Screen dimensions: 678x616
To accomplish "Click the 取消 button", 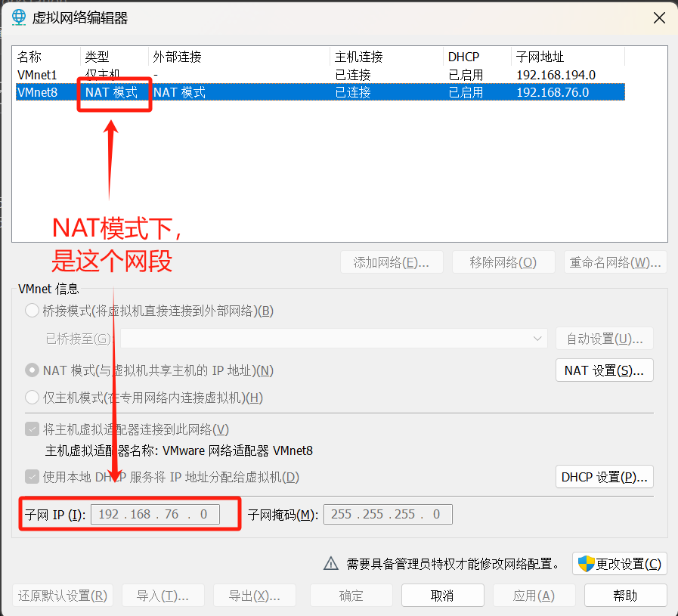I will (443, 596).
